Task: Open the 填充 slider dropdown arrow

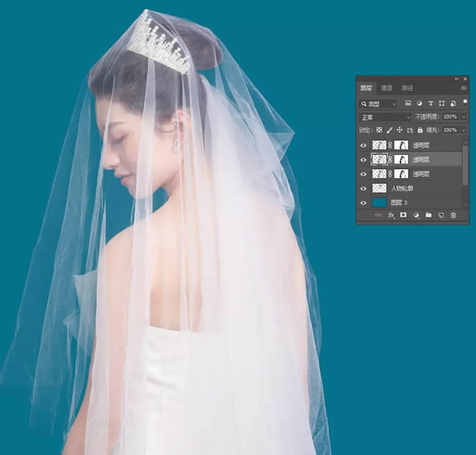Action: pyautogui.click(x=464, y=130)
